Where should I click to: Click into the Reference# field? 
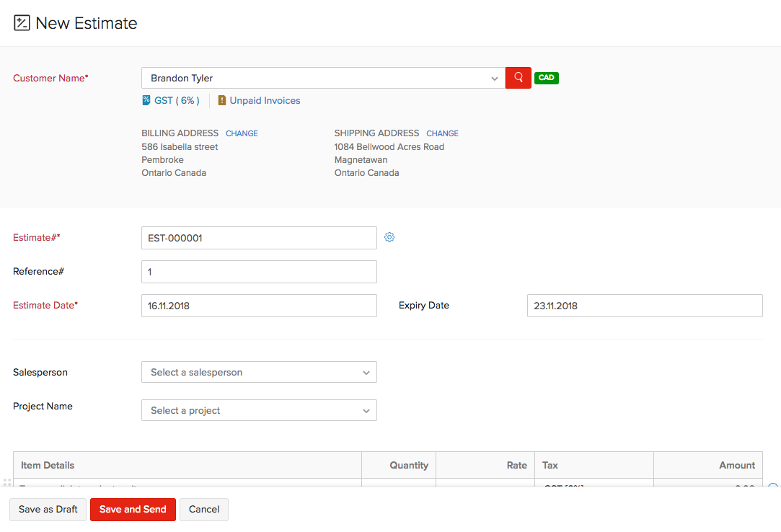[259, 272]
